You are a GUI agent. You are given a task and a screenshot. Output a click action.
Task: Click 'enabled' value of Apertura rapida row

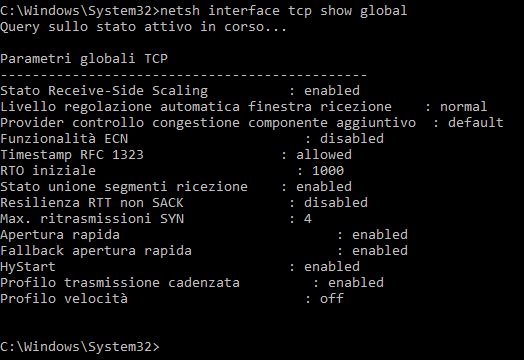pyautogui.click(x=380, y=235)
